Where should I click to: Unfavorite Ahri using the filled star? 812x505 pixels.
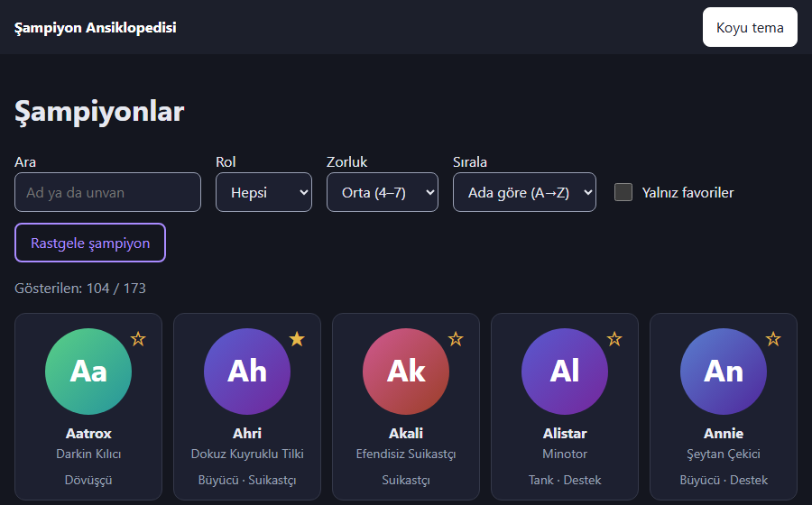[x=297, y=339]
